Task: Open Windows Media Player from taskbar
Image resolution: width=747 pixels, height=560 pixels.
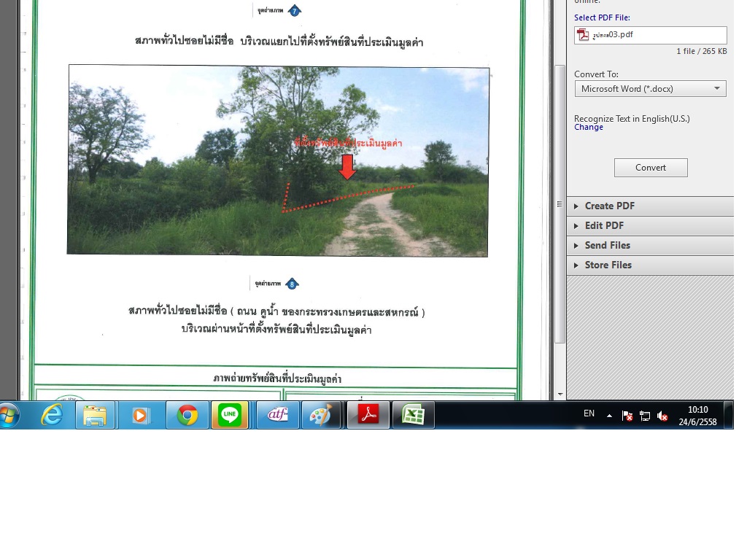Action: pyautogui.click(x=140, y=415)
